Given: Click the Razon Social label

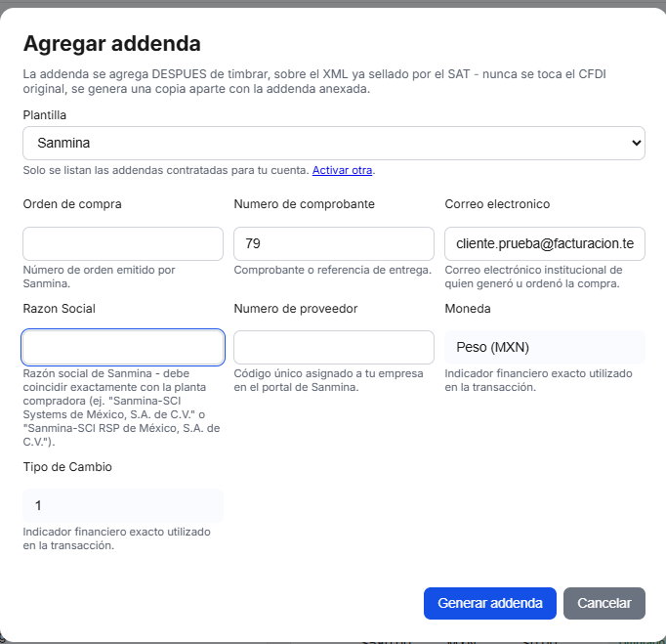Looking at the screenshot, I should click(x=59, y=309).
